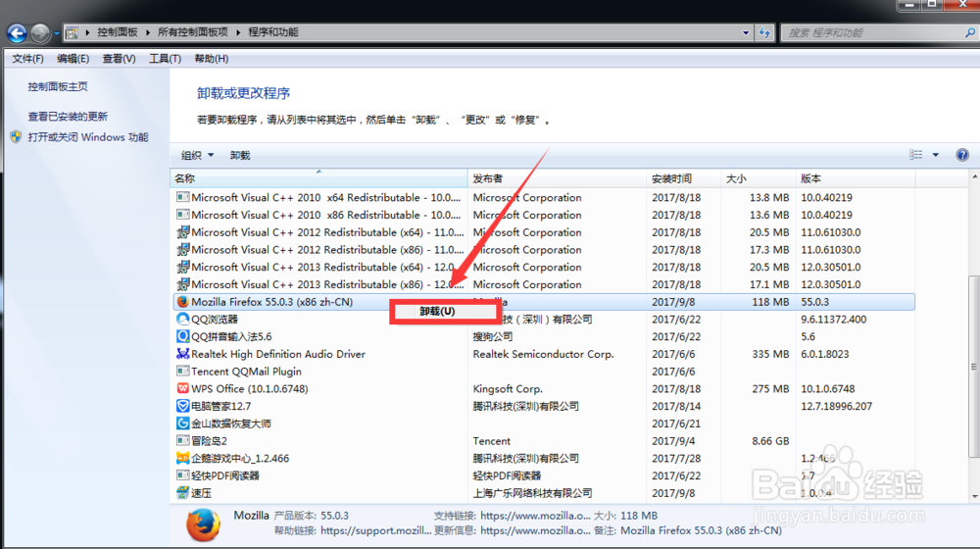Screen dimensions: 980x549
Task: Click the 速压 icon
Action: click(182, 493)
